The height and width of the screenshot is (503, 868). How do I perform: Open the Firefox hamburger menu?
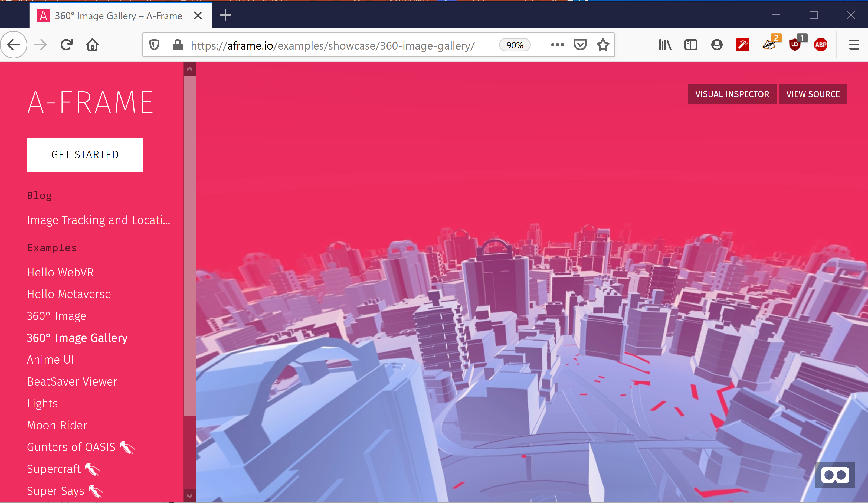tap(854, 45)
